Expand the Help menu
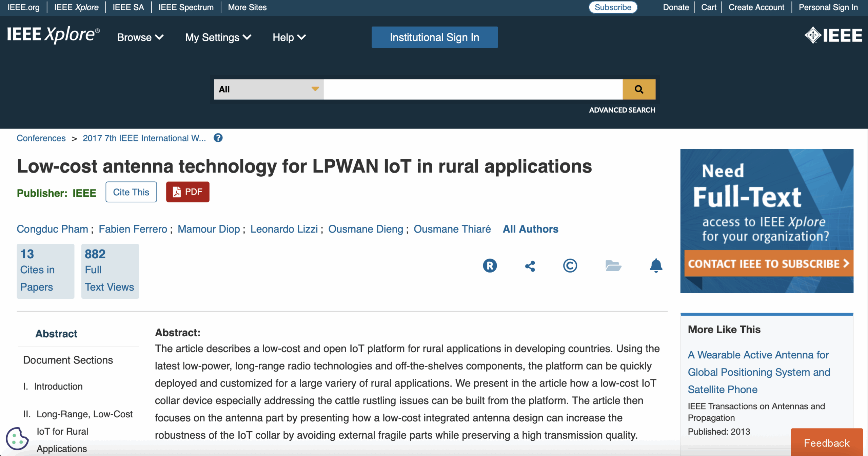The image size is (868, 456). point(289,37)
